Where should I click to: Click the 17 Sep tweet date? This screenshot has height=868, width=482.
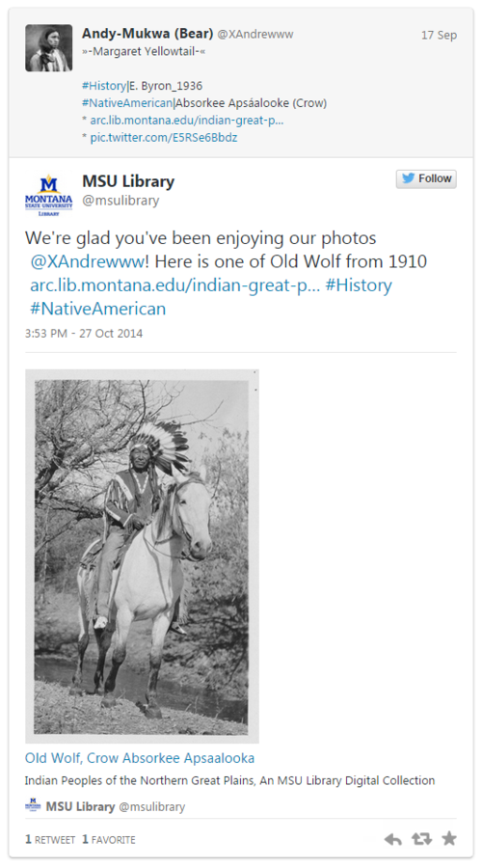click(x=439, y=35)
